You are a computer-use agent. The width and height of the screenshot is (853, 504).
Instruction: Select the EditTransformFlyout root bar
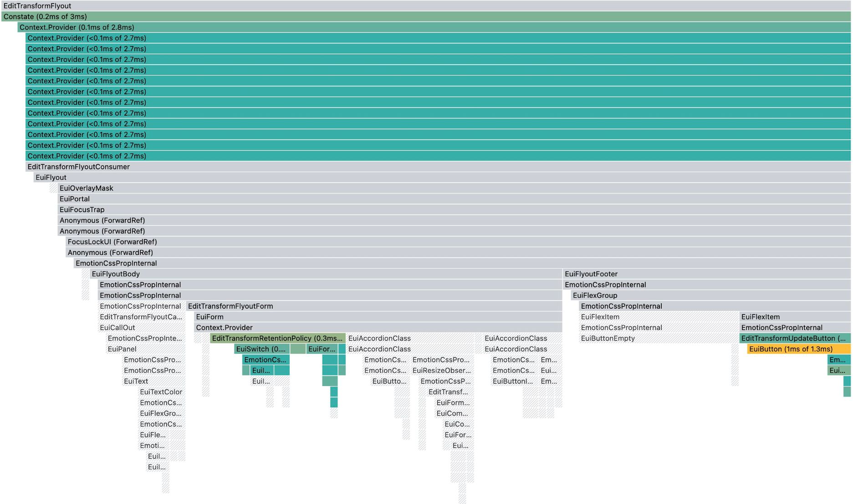click(426, 6)
